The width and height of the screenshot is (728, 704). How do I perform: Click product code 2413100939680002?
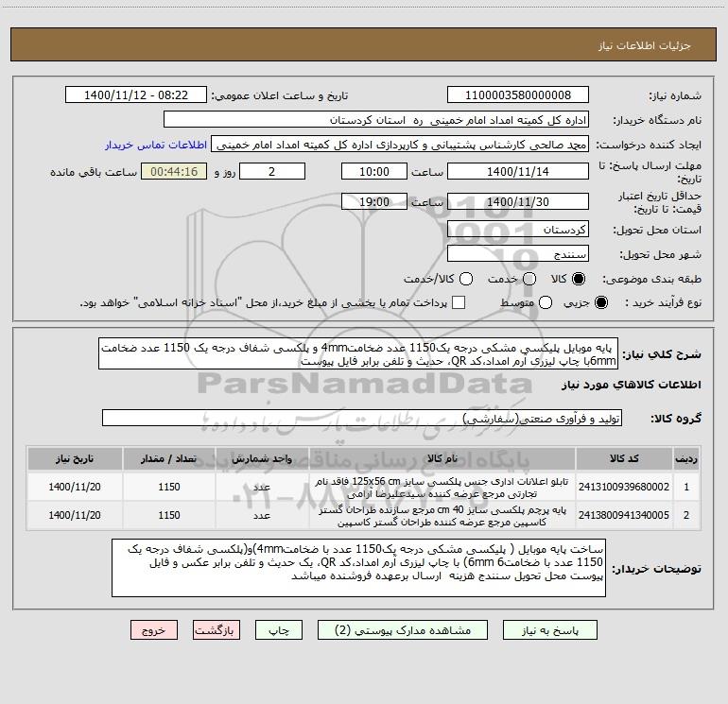(x=624, y=487)
